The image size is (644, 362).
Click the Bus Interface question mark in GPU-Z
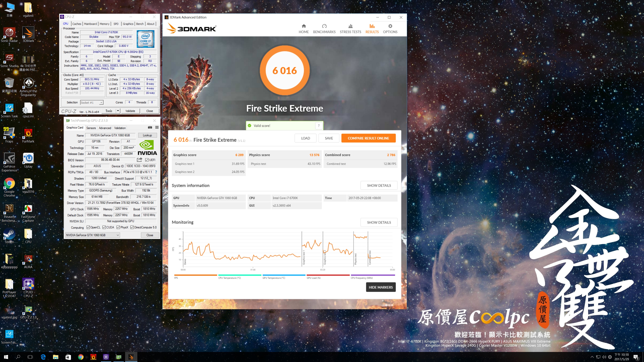pos(156,172)
